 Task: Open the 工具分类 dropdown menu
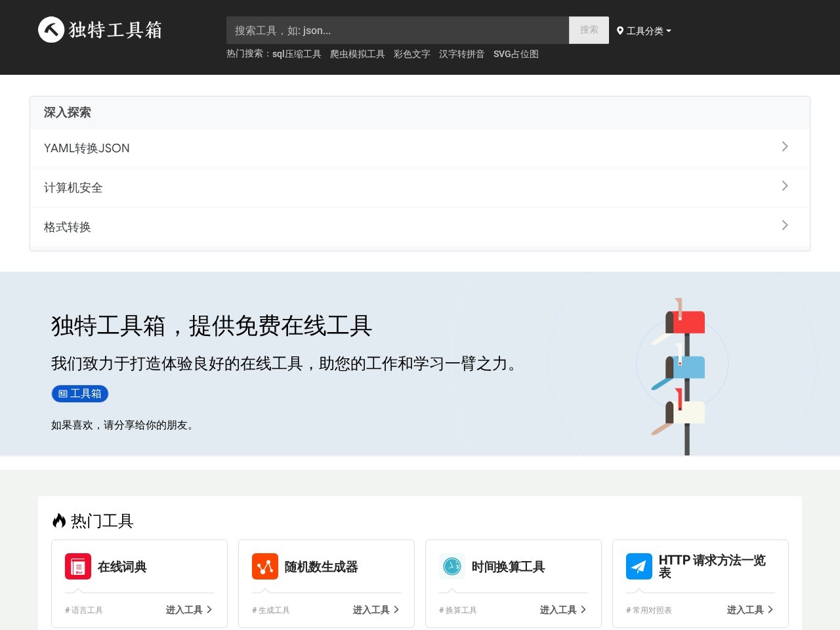[x=644, y=31]
